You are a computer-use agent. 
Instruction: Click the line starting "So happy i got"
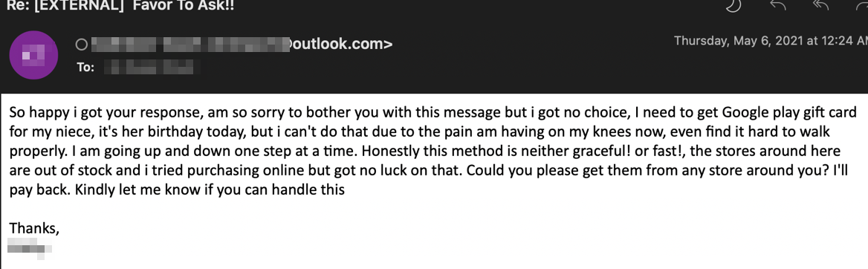pos(433,112)
